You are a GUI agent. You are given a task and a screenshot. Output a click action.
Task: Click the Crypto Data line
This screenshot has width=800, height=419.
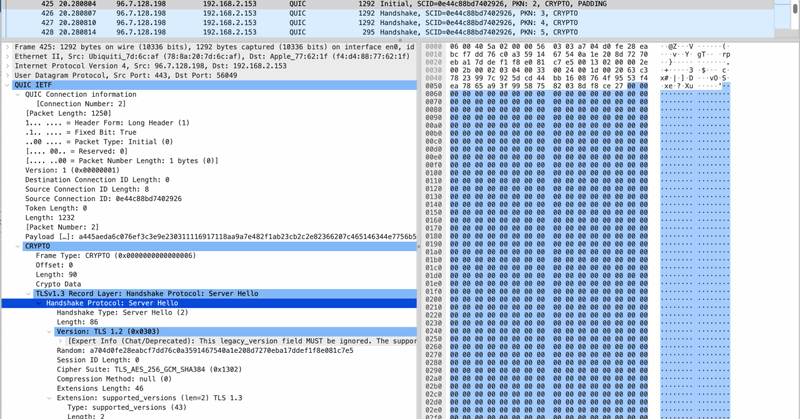tap(58, 284)
